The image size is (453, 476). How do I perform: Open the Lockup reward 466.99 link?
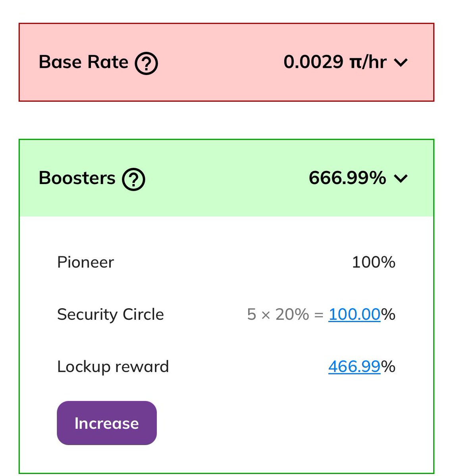[355, 366]
